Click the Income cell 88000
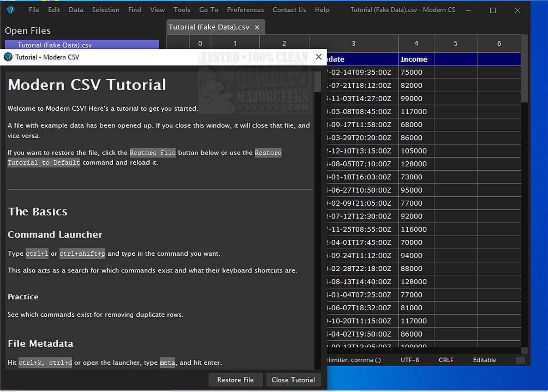 [416, 268]
